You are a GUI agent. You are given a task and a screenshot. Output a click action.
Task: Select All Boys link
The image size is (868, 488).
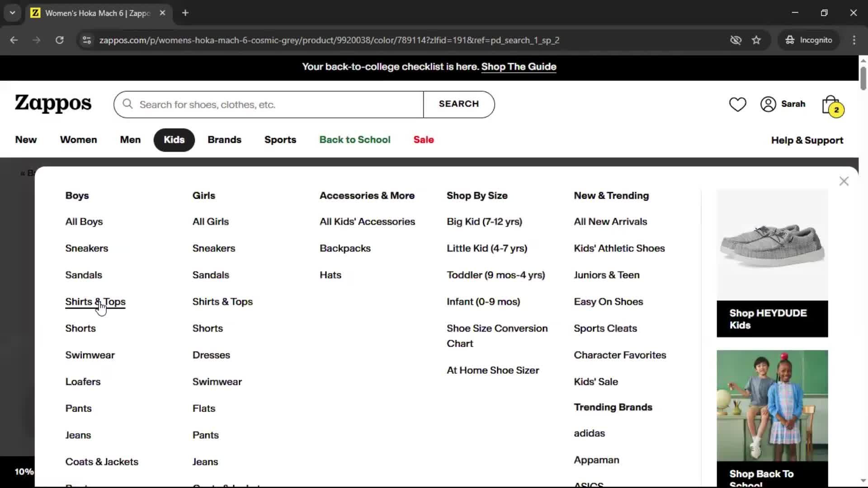(x=84, y=222)
